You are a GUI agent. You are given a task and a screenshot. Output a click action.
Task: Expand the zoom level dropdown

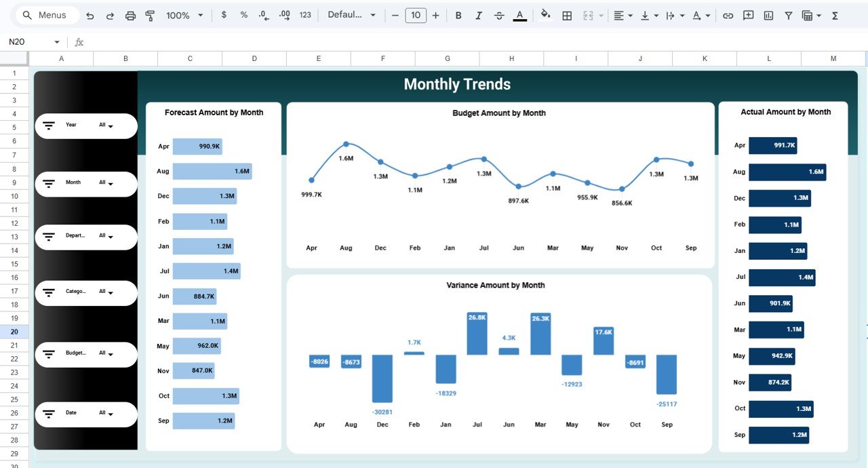(x=199, y=15)
